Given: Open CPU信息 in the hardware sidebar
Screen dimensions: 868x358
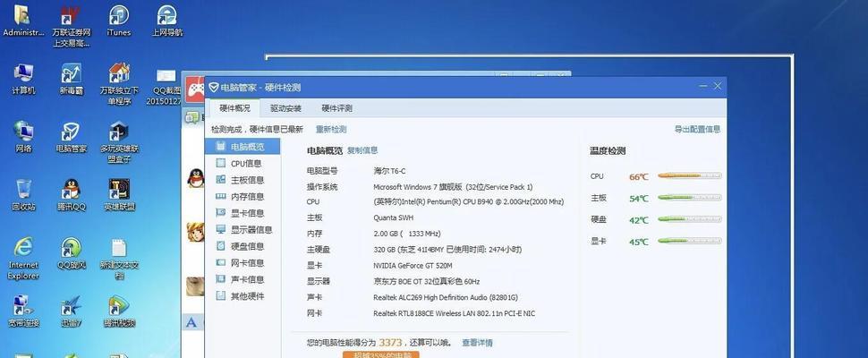Looking at the screenshot, I should (x=243, y=163).
